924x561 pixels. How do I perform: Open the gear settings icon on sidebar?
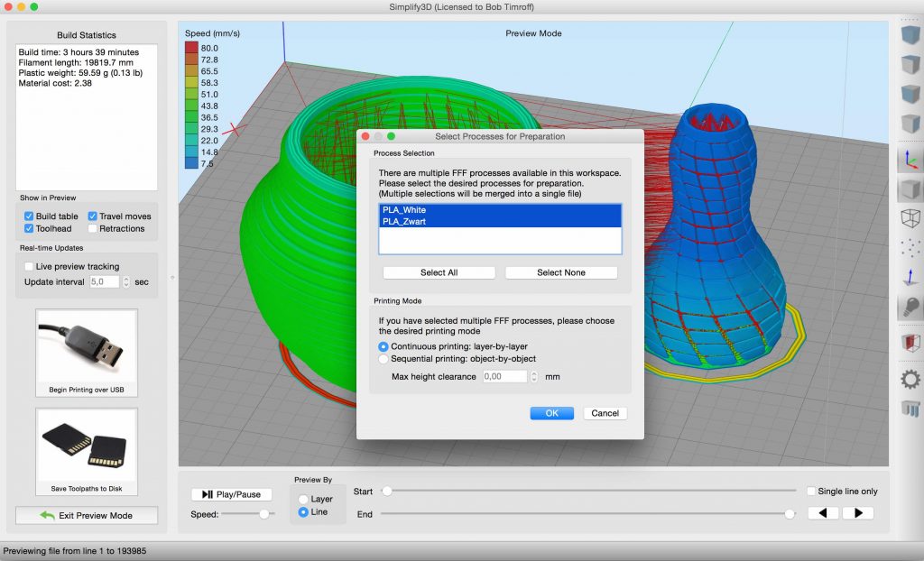pyautogui.click(x=910, y=379)
